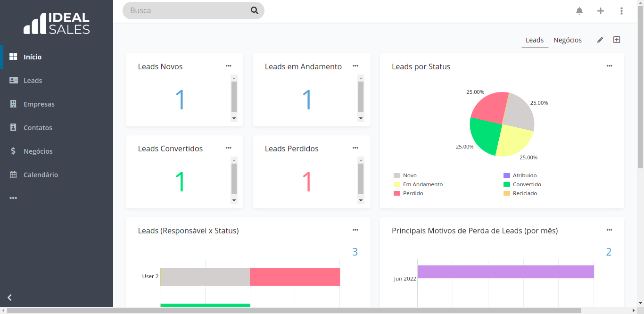
Task: Click the gray User 2 bar segment
Action: [205, 277]
